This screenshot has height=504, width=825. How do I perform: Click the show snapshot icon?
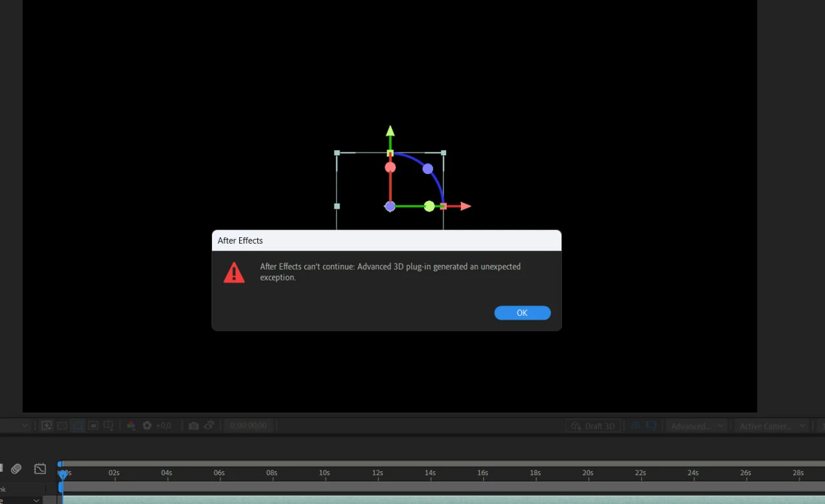209,425
